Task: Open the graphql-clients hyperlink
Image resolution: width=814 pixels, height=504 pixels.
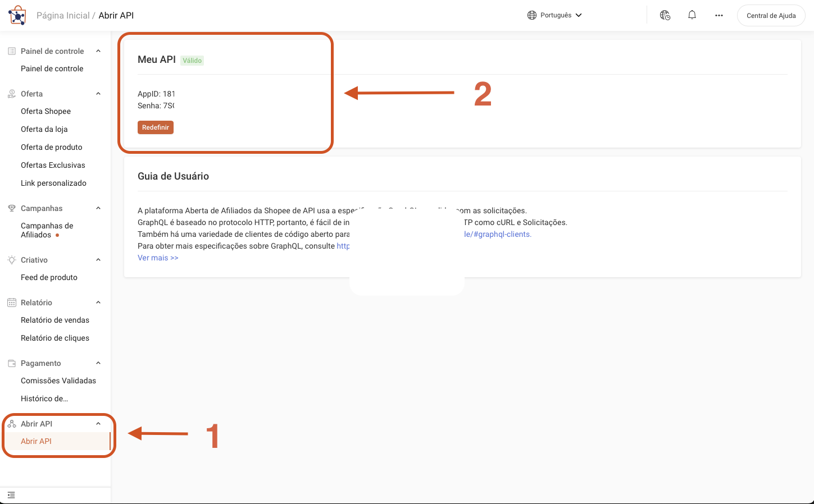Action: (x=498, y=234)
